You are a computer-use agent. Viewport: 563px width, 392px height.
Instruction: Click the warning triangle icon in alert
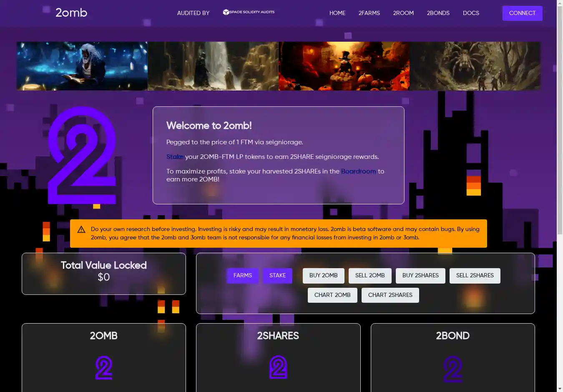point(81,229)
